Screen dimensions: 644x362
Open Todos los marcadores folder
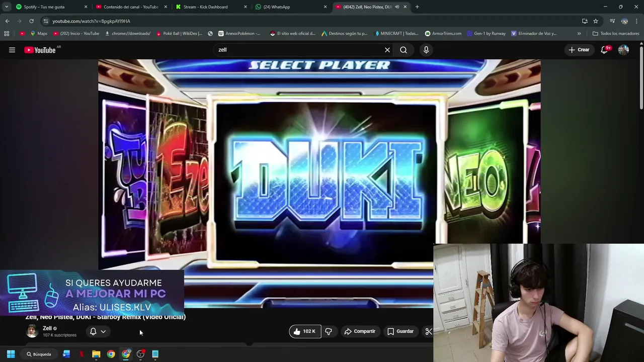(616, 34)
